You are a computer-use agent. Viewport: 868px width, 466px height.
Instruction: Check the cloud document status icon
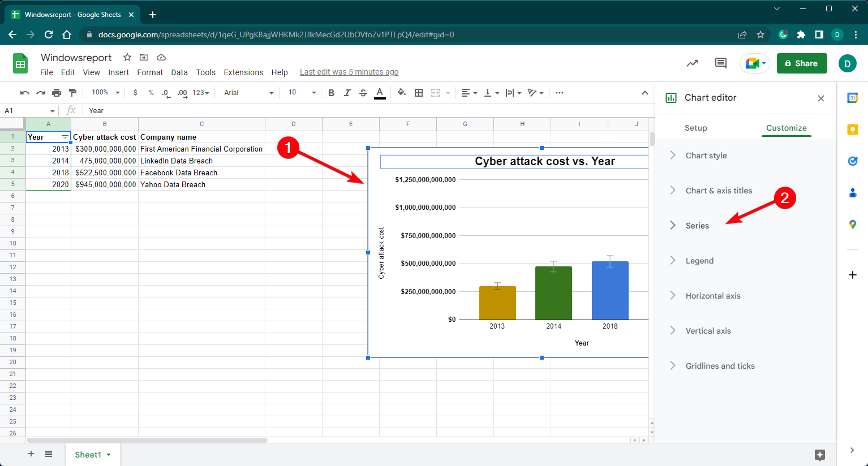point(161,57)
